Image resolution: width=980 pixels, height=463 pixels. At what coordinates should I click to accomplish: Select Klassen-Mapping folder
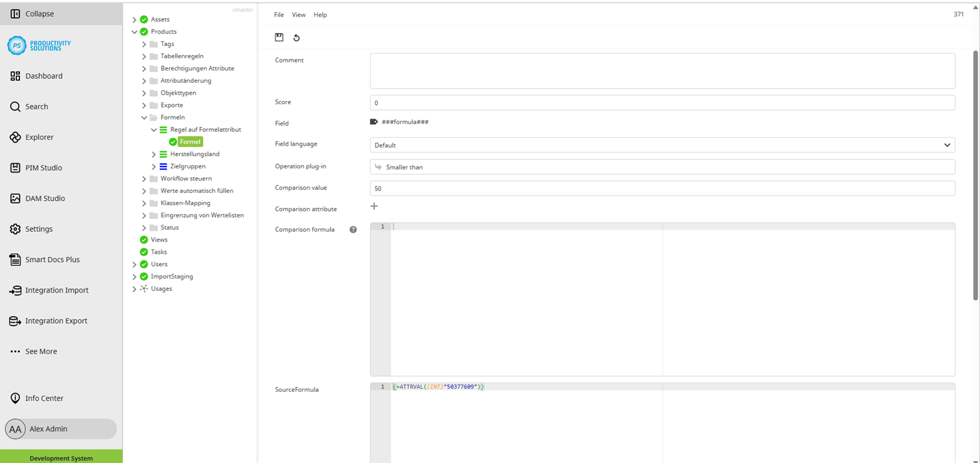(x=185, y=203)
